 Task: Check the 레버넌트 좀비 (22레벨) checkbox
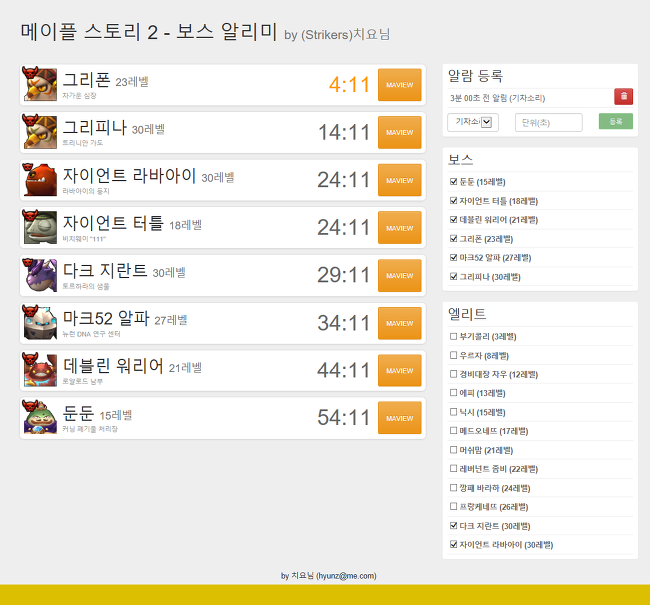tap(453, 469)
